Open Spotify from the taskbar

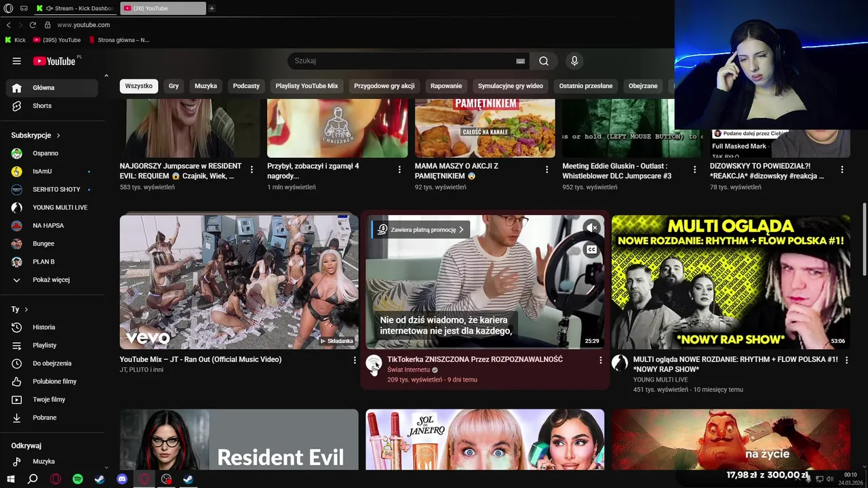[77, 479]
